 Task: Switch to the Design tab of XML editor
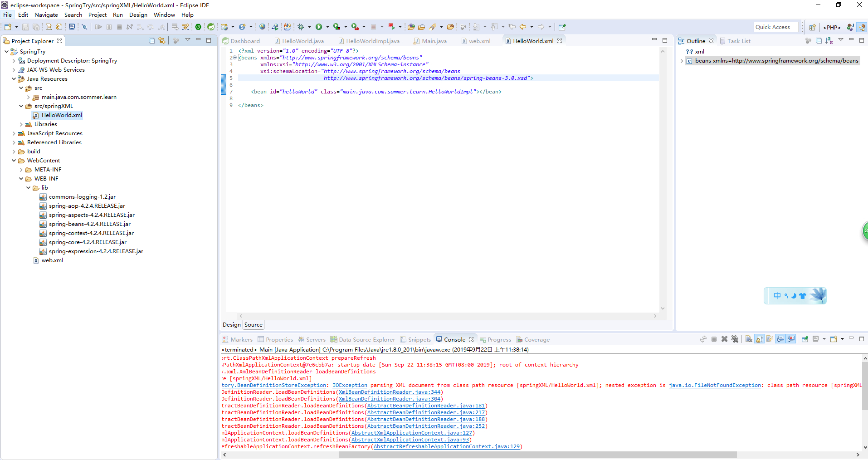[232, 325]
